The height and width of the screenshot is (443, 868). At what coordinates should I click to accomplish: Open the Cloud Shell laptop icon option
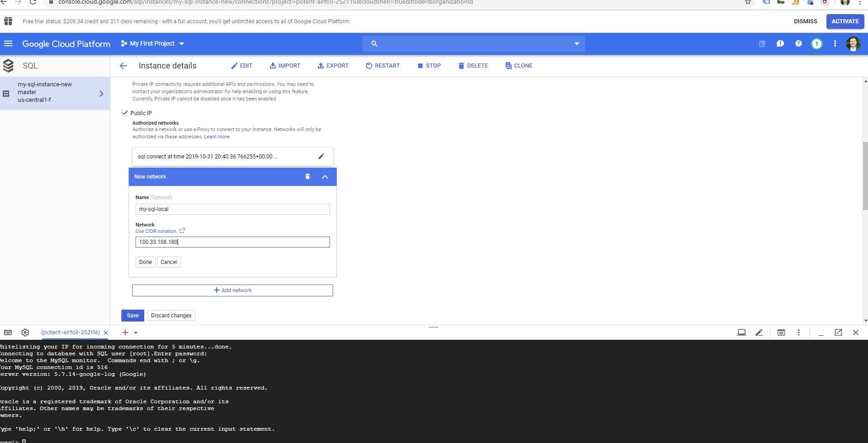(742, 332)
